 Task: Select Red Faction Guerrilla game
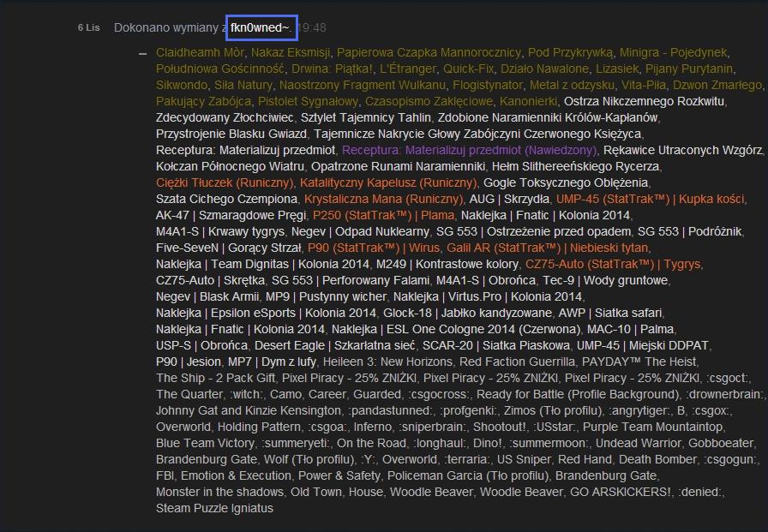[517, 362]
